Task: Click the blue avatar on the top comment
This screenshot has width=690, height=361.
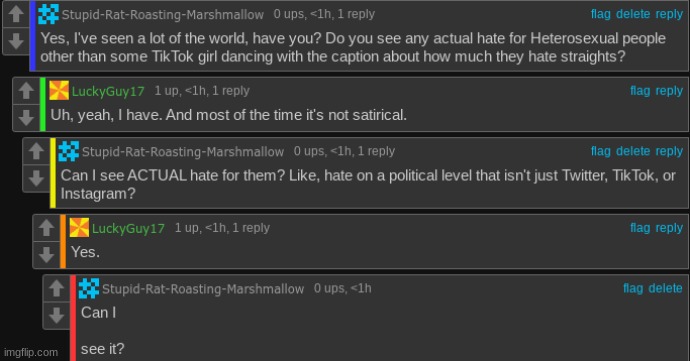Action: click(x=48, y=14)
